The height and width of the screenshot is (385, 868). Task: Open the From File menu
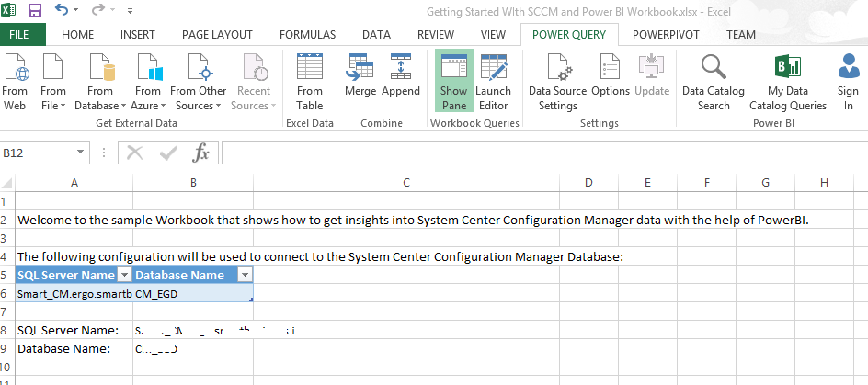pos(53,83)
